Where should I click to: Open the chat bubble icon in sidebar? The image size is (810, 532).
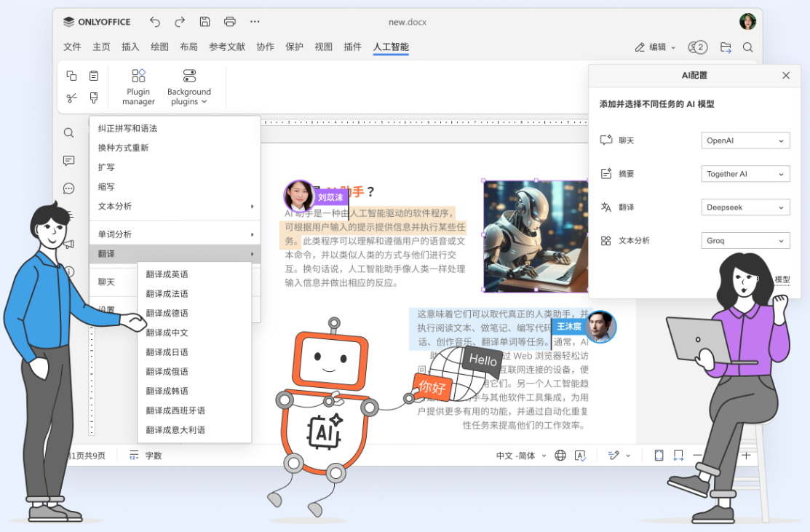pos(68,188)
